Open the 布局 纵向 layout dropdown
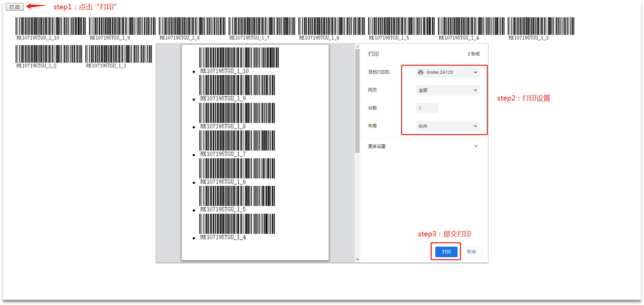Screen dimensions: 644x305 click(x=447, y=126)
